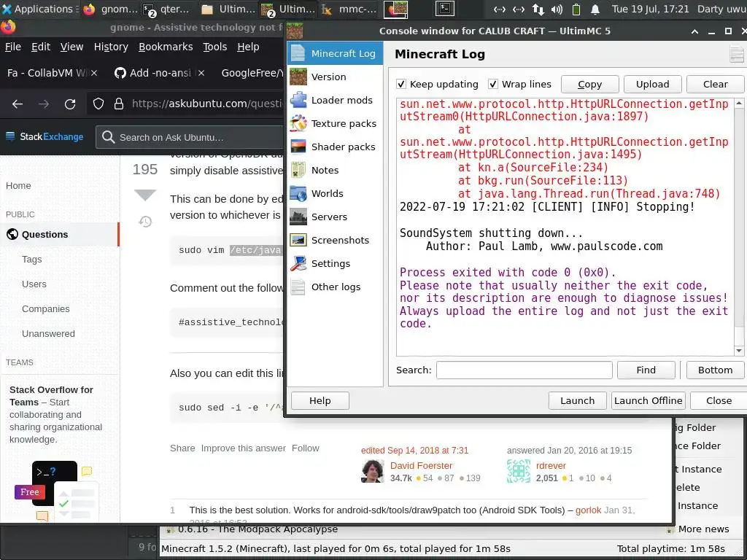Close the Fa - CollabVM tab

[x=94, y=73]
